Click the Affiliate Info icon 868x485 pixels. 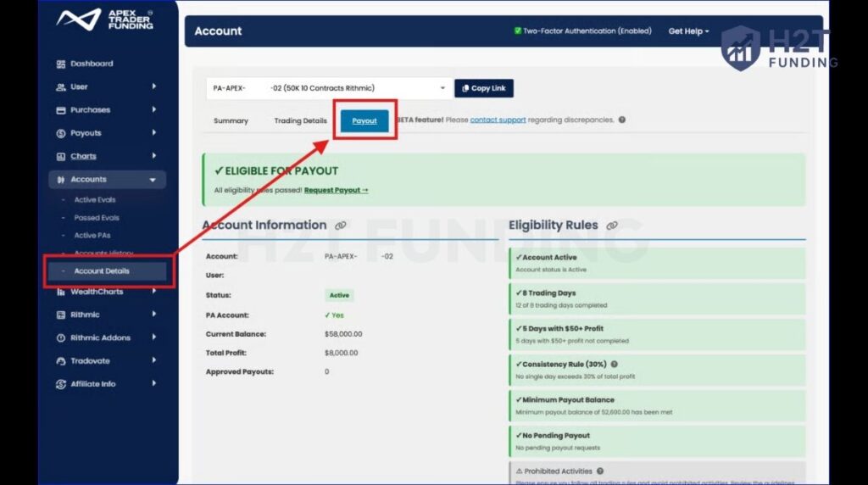point(61,384)
